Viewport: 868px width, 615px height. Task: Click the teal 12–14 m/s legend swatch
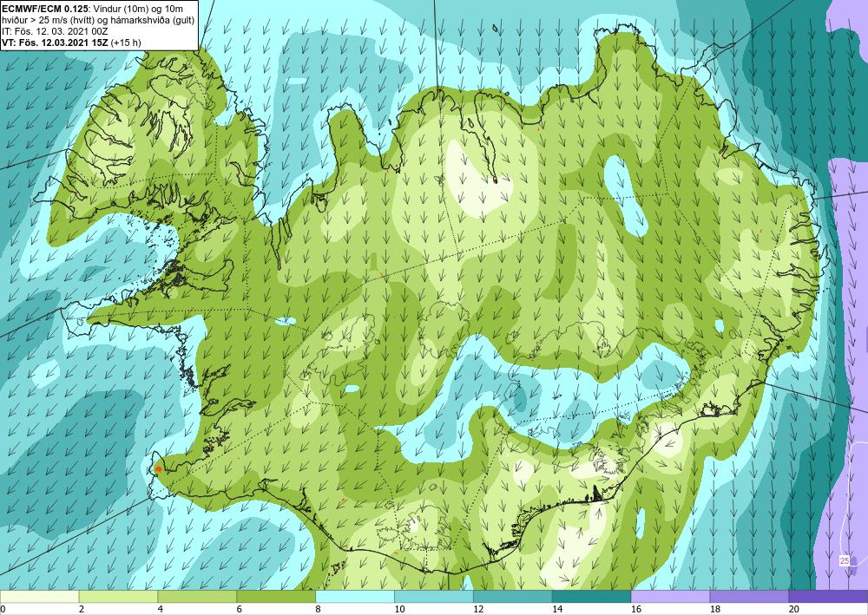tap(513, 597)
